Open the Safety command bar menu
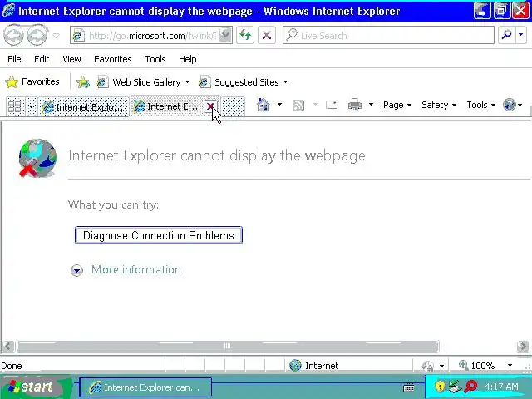This screenshot has width=532, height=399. pyautogui.click(x=439, y=105)
